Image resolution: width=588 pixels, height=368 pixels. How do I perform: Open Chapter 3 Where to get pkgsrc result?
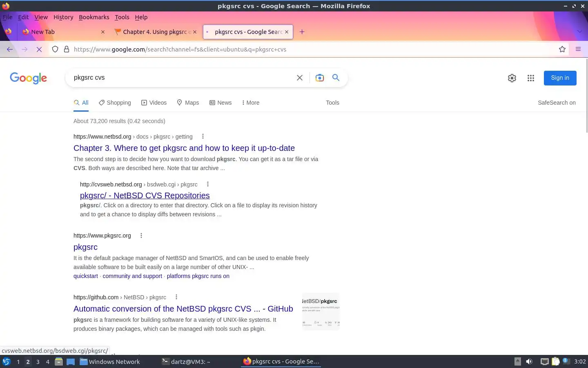184,148
